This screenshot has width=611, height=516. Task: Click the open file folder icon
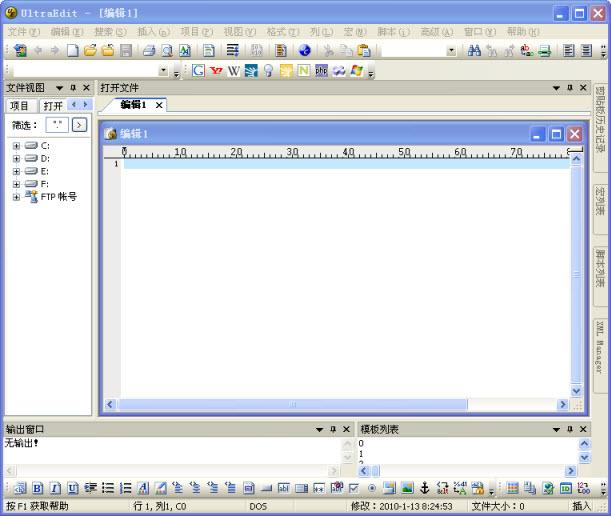tap(90, 51)
